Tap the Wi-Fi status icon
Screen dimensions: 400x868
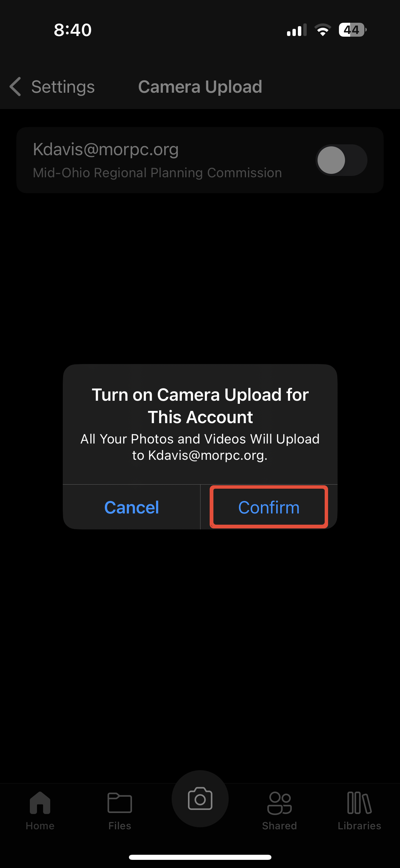[x=323, y=30]
